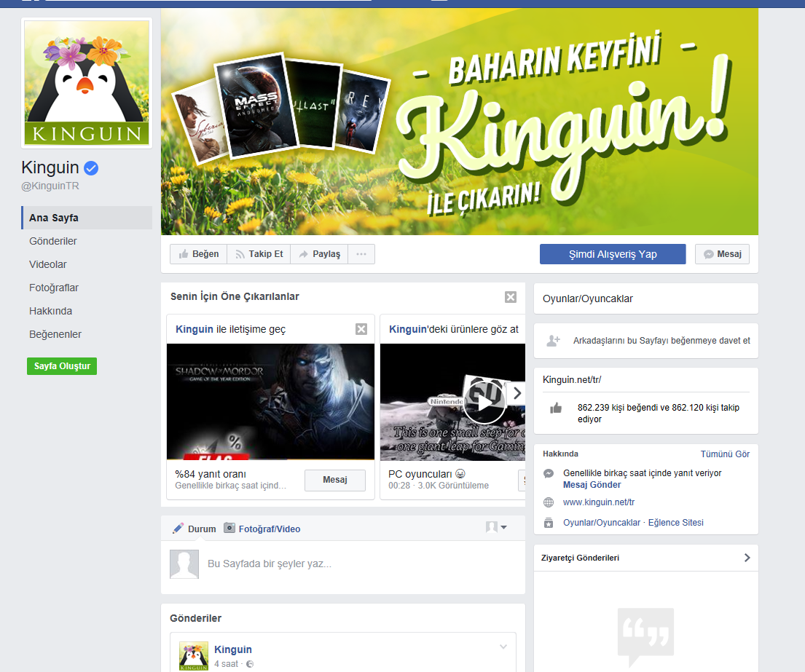Select the Fotoğraf/Video tab
Image resolution: width=805 pixels, height=672 pixels.
[262, 529]
